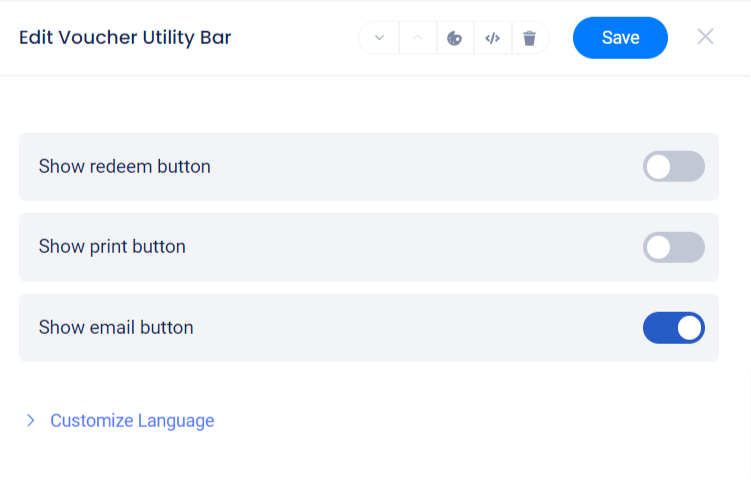Click empty space in Show print row
This screenshot has width=751, height=502.
(420, 247)
